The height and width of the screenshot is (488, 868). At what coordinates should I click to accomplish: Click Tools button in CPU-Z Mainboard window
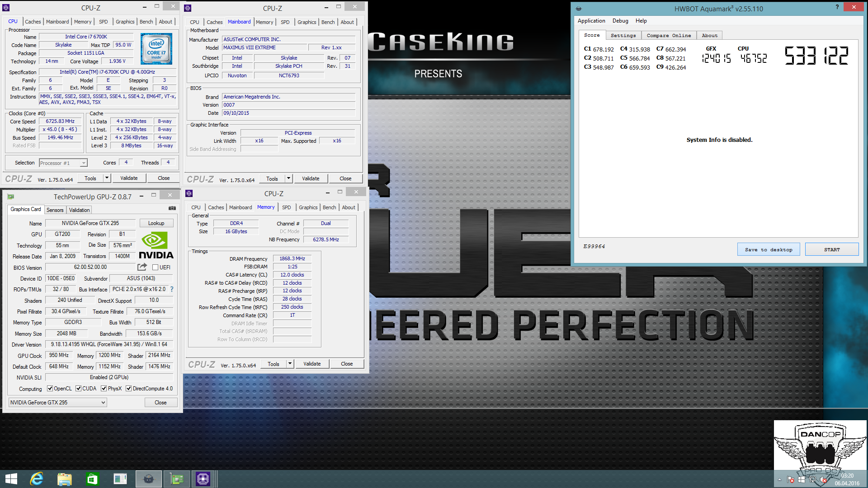(272, 178)
